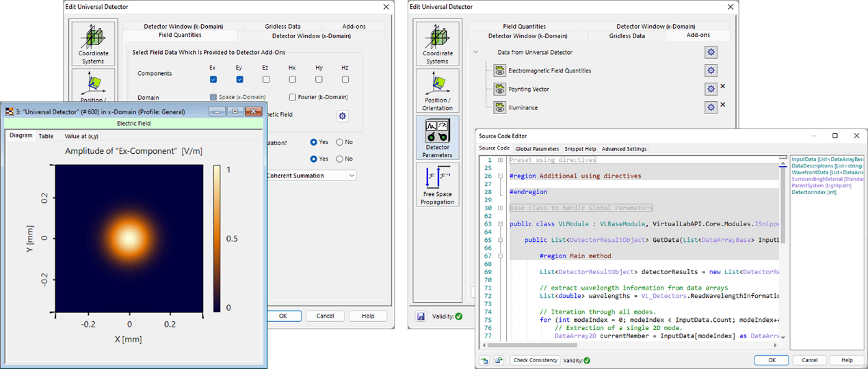The width and height of the screenshot is (868, 369).
Task: Expand the Preset using directives region
Action: click(x=501, y=160)
